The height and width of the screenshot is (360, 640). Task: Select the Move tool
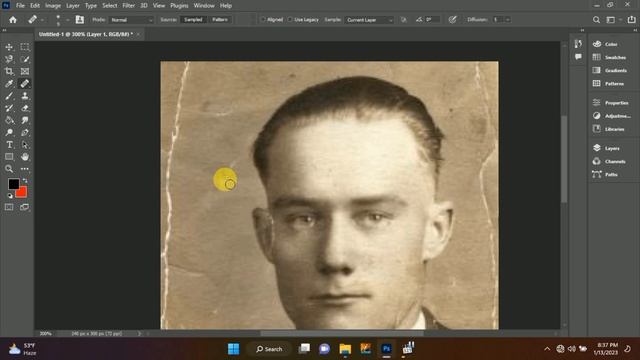9,47
